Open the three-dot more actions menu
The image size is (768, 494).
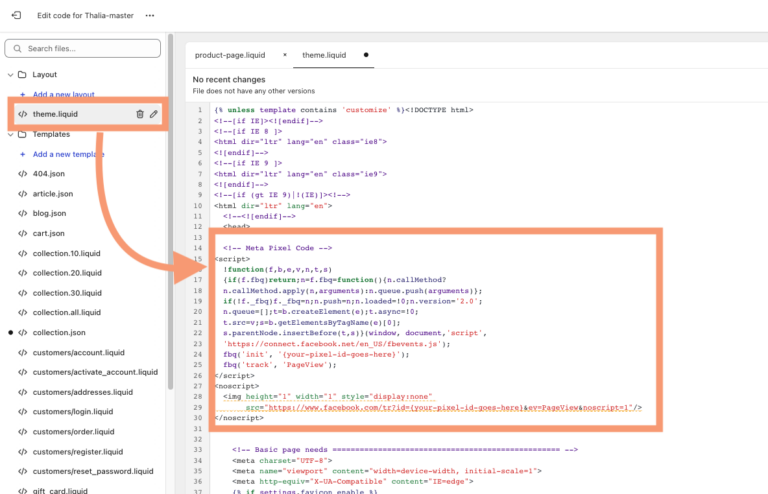[x=150, y=16]
